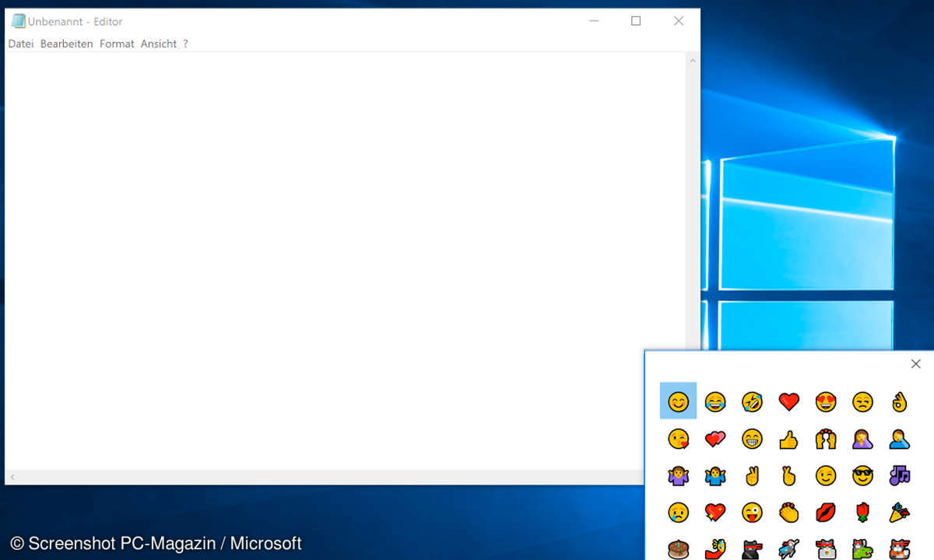Pick the rolling on floor laughing emoji
The height and width of the screenshot is (560, 934).
(752, 401)
